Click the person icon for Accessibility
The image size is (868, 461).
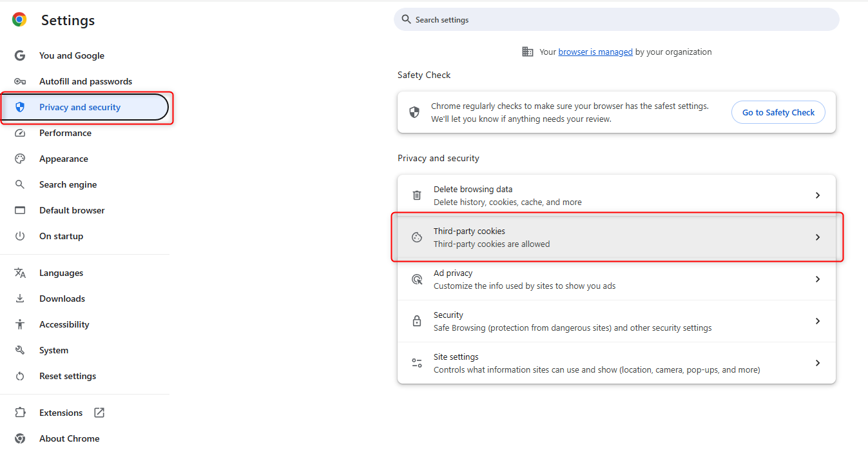20,324
